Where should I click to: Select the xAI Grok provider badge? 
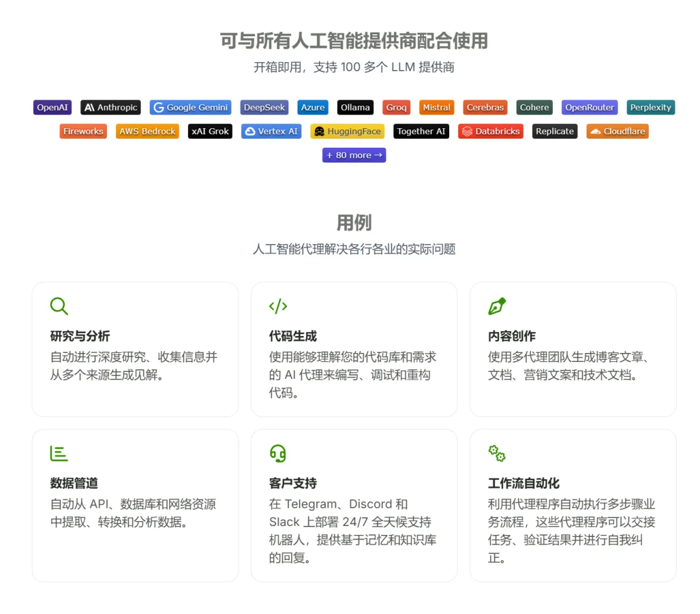(x=210, y=131)
